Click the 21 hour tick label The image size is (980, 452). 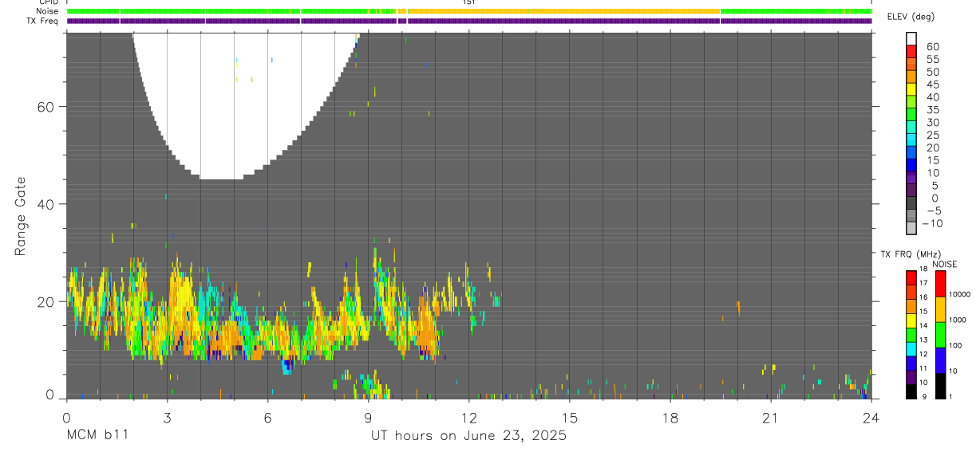tap(771, 417)
